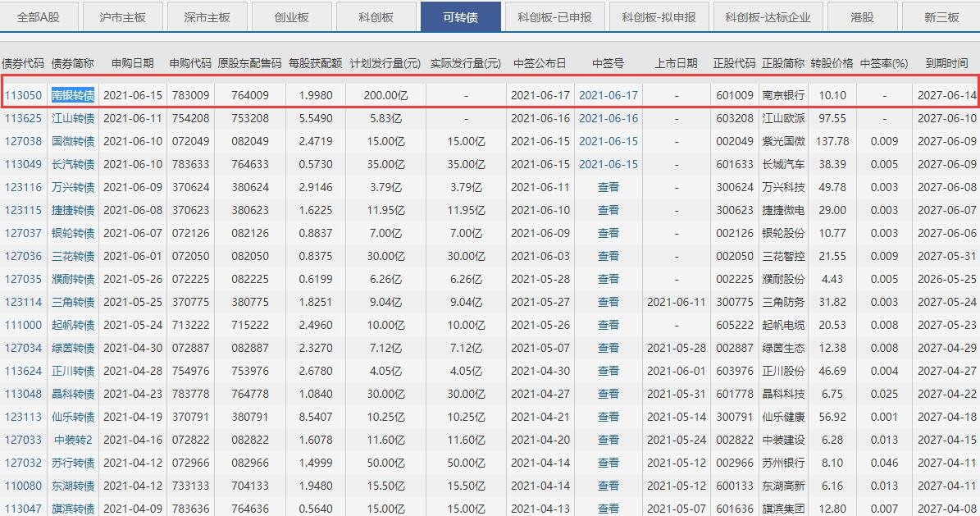Open the 新三板 tab
The width and height of the screenshot is (980, 516).
pos(941,17)
